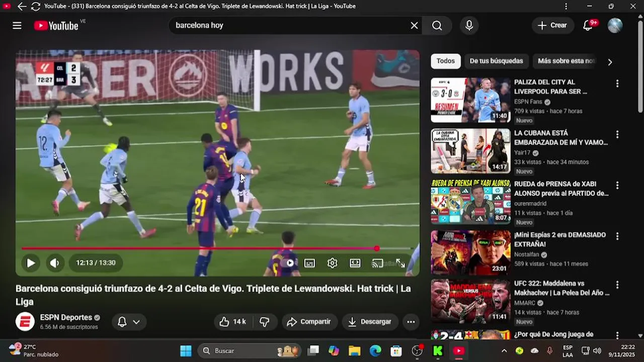
Task: Go back with the browser back arrow
Action: tap(22, 7)
